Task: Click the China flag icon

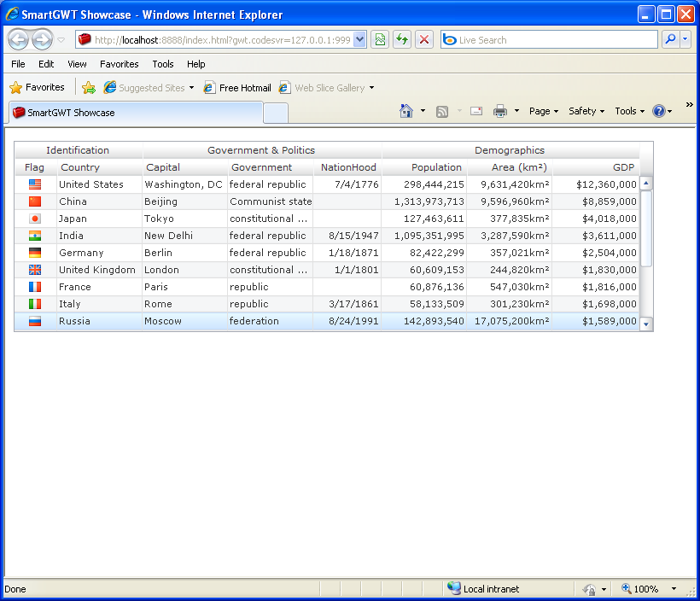Action: pos(35,201)
